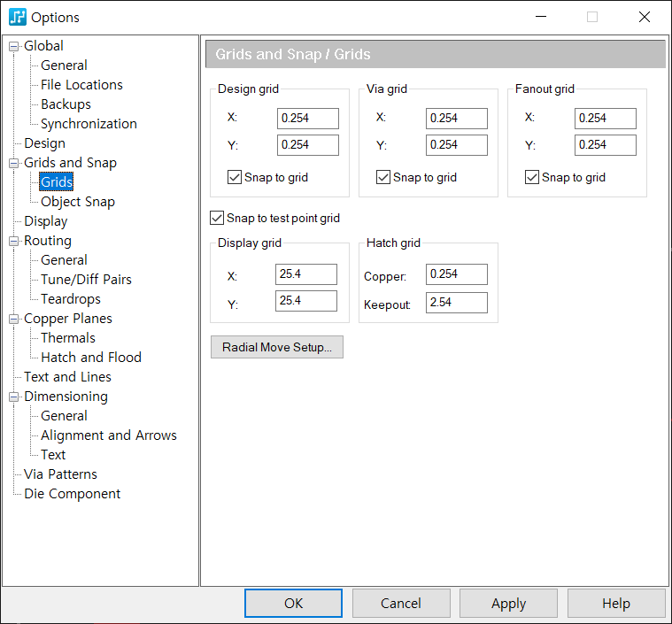Click the Design grid X input field
Image resolution: width=672 pixels, height=624 pixels.
(x=308, y=119)
